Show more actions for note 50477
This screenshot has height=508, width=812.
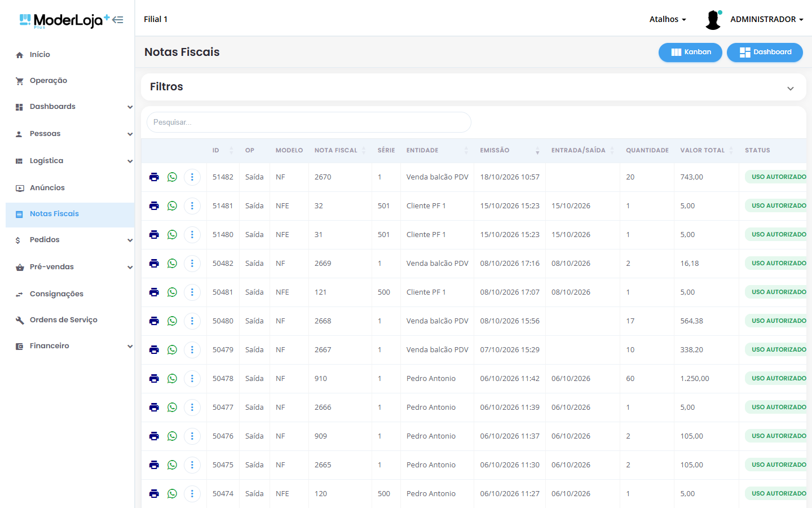pos(192,408)
